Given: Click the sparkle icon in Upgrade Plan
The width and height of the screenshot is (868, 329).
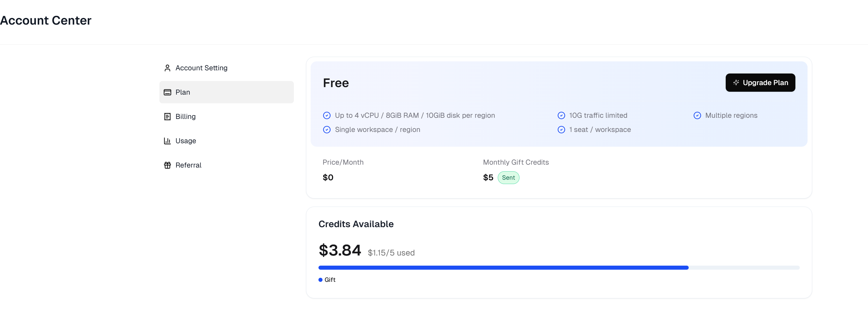Looking at the screenshot, I should tap(736, 82).
